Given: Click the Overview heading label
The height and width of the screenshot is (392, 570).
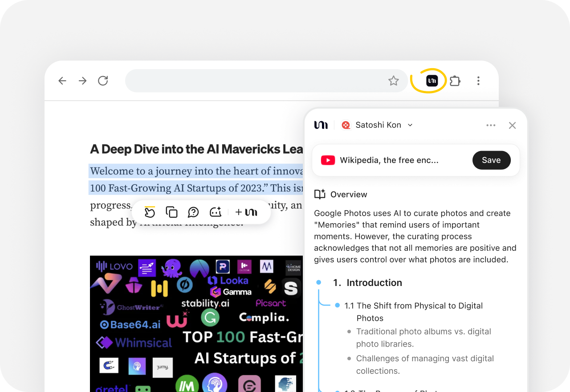Looking at the screenshot, I should [x=349, y=194].
